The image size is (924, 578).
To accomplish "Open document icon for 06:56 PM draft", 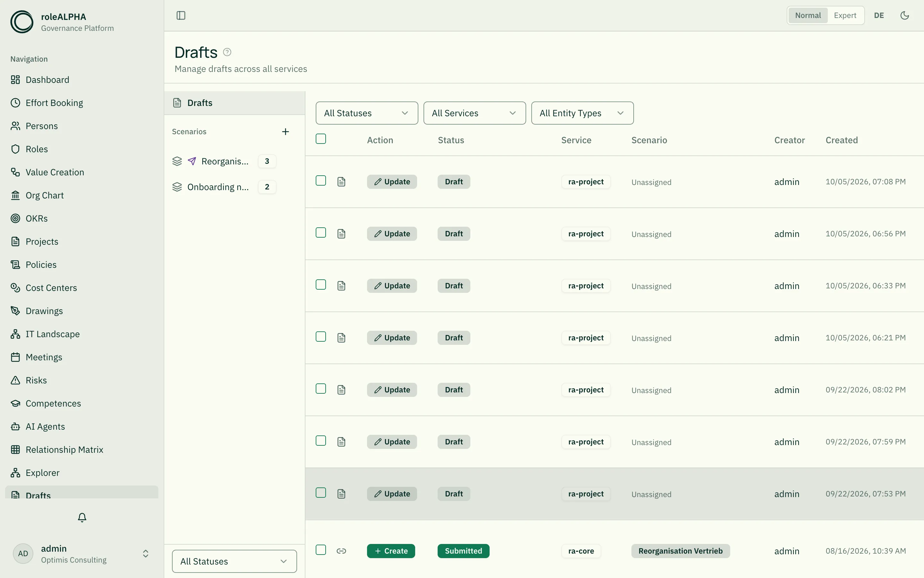I will coord(341,233).
